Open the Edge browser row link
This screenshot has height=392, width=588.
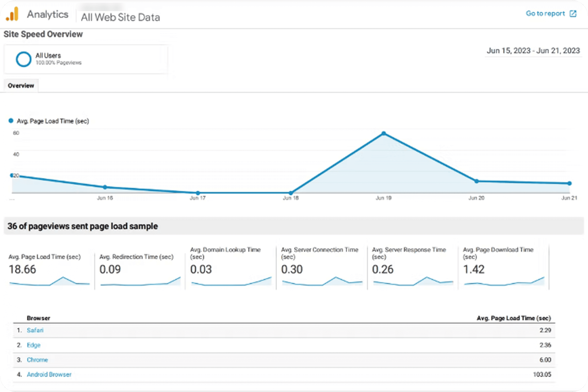pos(33,345)
